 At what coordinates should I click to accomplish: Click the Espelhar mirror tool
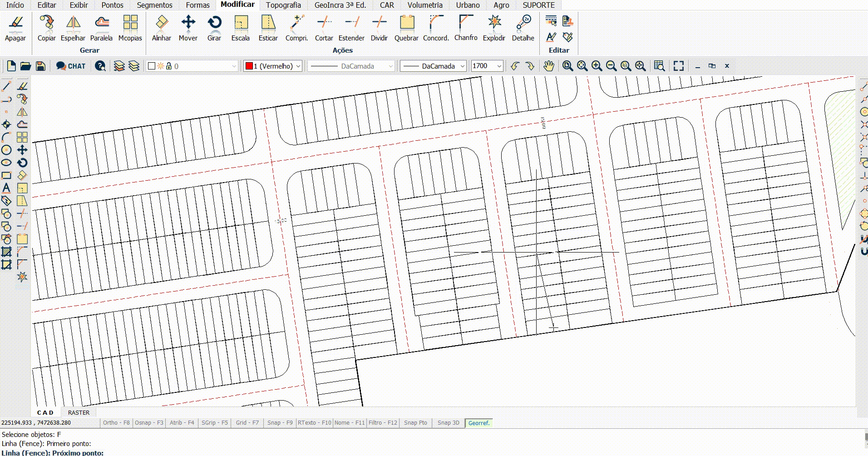click(73, 28)
